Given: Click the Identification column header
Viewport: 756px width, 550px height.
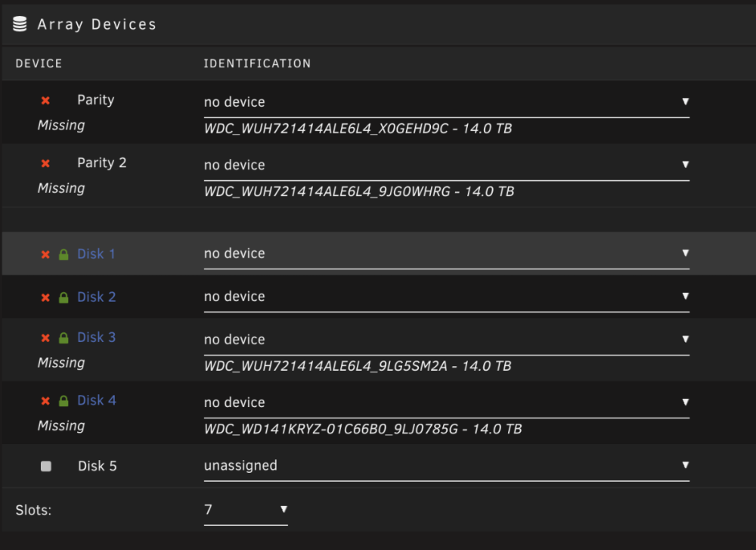Looking at the screenshot, I should (x=257, y=64).
